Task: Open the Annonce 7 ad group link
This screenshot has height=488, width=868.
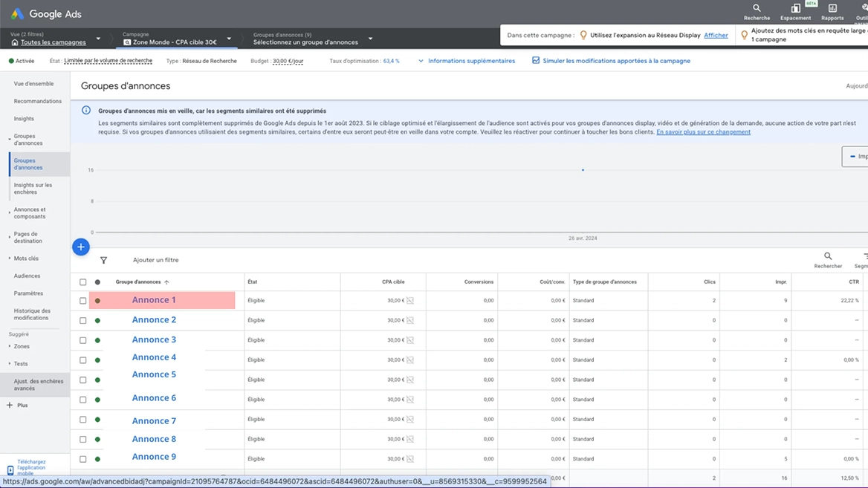Action: [x=154, y=421]
